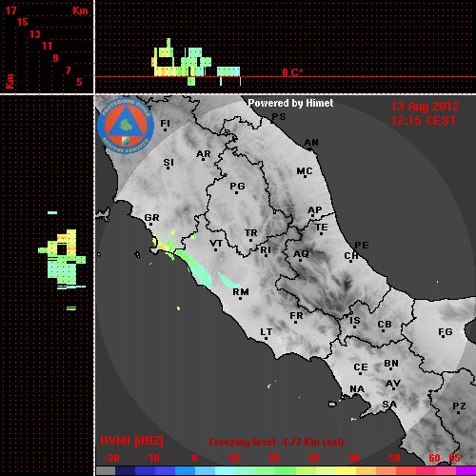Click the 'AP' city label
This screenshot has height=476, width=476.
pyautogui.click(x=315, y=210)
